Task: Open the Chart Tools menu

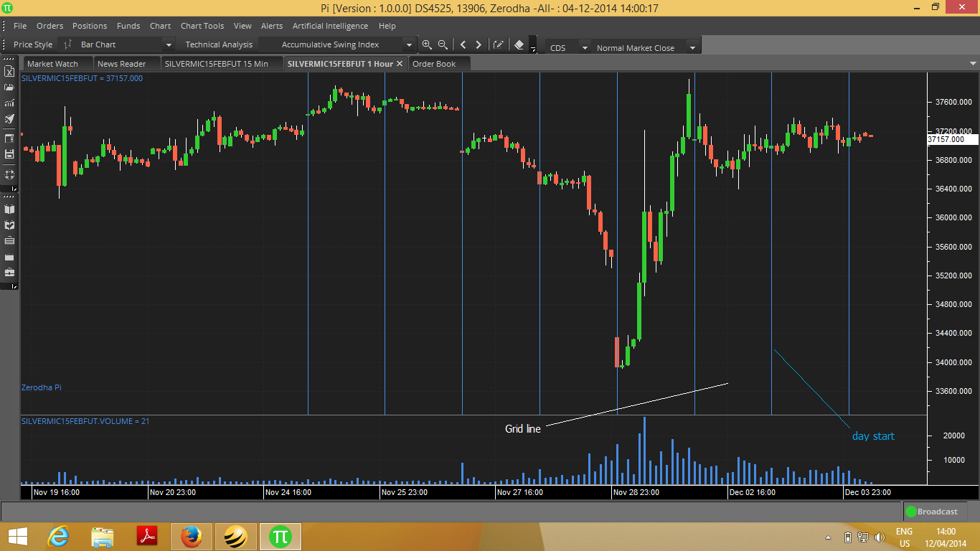Action: click(x=202, y=26)
